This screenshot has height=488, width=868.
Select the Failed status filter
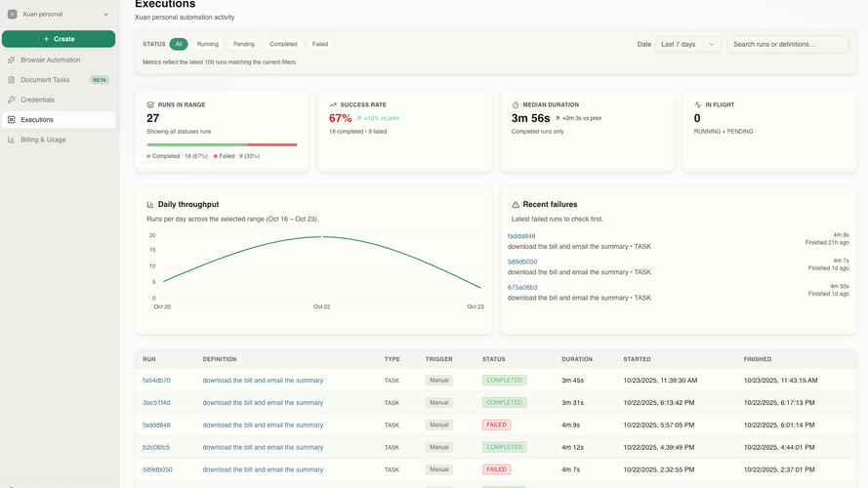(320, 44)
